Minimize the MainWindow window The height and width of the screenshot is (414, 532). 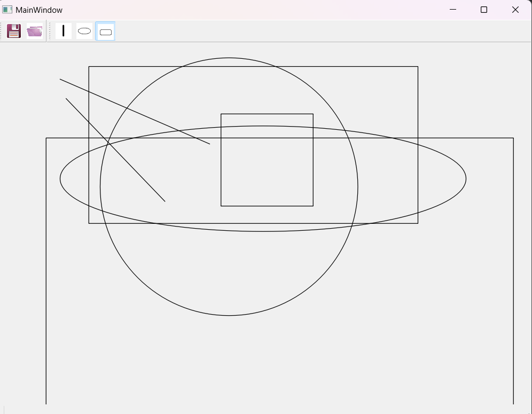(453, 10)
